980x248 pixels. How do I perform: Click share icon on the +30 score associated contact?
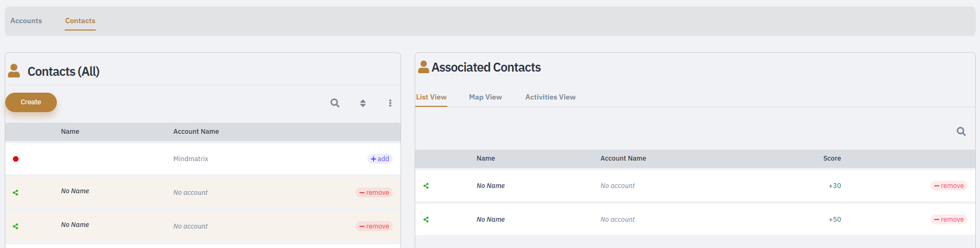(426, 186)
